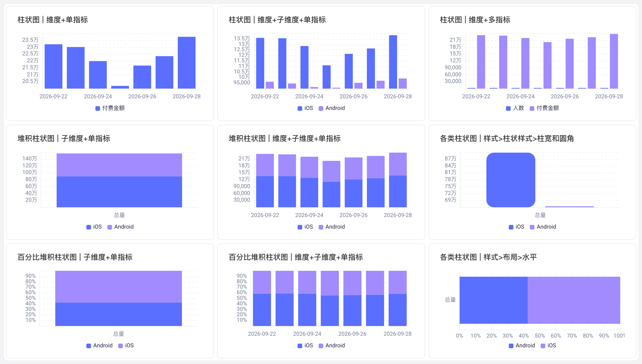Click the title 各类柱状图｜样式>柱状样式>柱宽和圆角
The image size is (642, 364).
(x=507, y=138)
